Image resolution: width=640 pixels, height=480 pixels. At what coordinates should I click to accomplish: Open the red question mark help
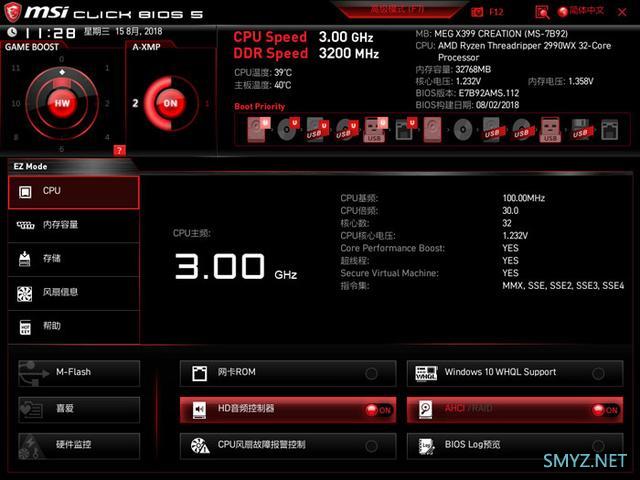(119, 151)
